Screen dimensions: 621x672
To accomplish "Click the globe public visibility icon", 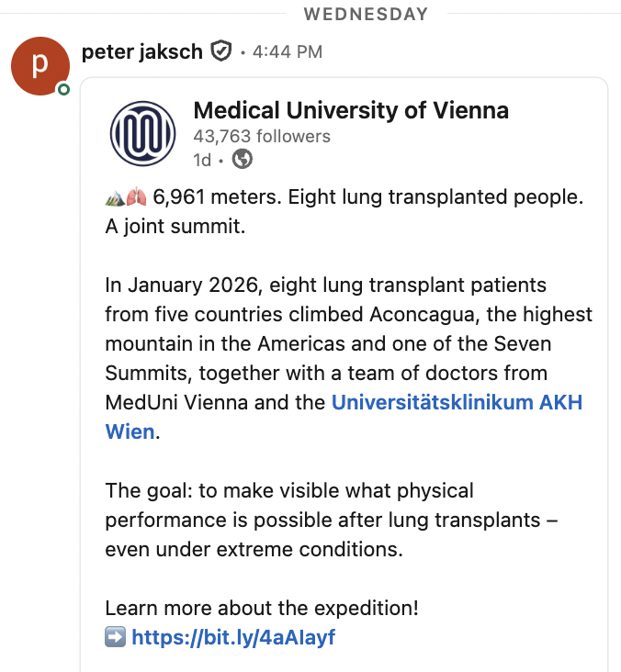I will 243,159.
